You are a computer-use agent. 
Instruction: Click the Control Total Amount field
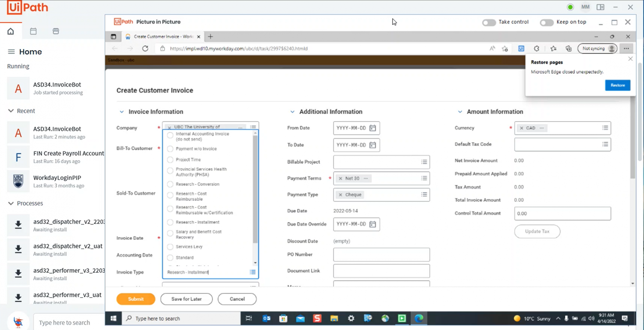pyautogui.click(x=562, y=214)
